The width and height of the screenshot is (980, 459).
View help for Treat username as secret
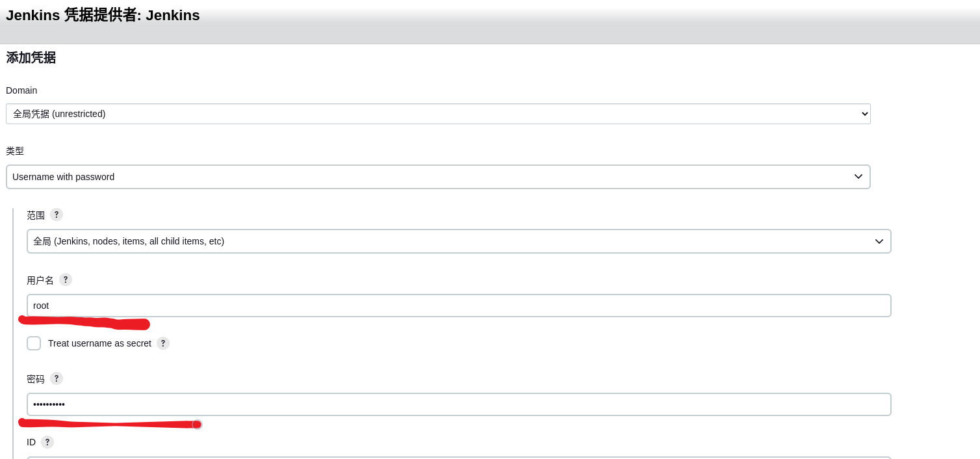[163, 343]
